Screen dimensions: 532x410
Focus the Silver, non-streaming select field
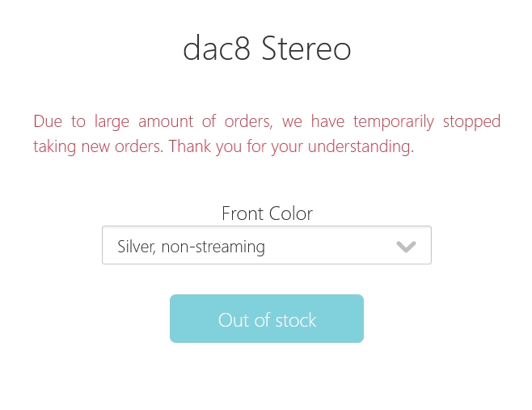266,246
